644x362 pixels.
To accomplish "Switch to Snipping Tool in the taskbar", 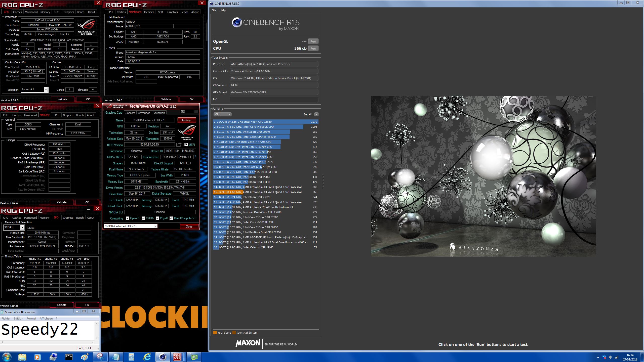I will 100,357.
